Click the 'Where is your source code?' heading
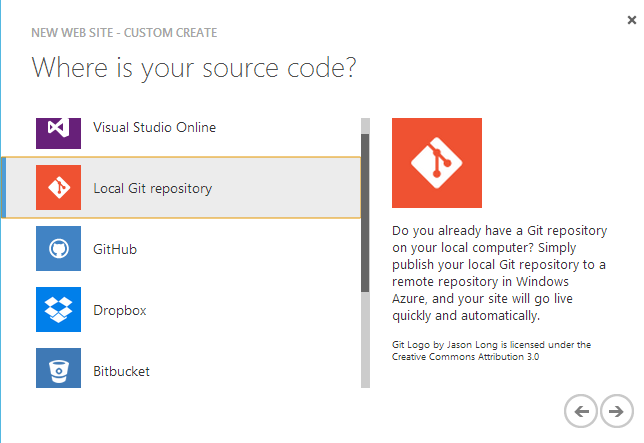 tap(194, 68)
